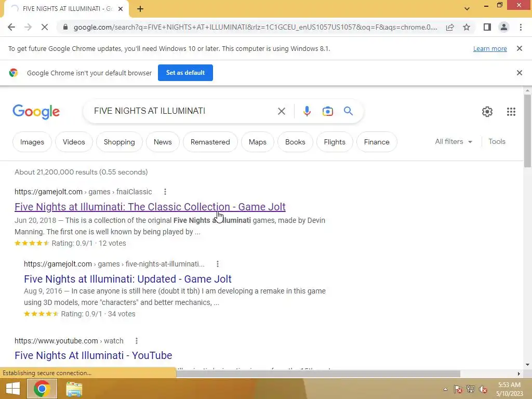Click the vertical scrollbar thumb
Image resolution: width=532 pixels, height=399 pixels.
[x=527, y=130]
